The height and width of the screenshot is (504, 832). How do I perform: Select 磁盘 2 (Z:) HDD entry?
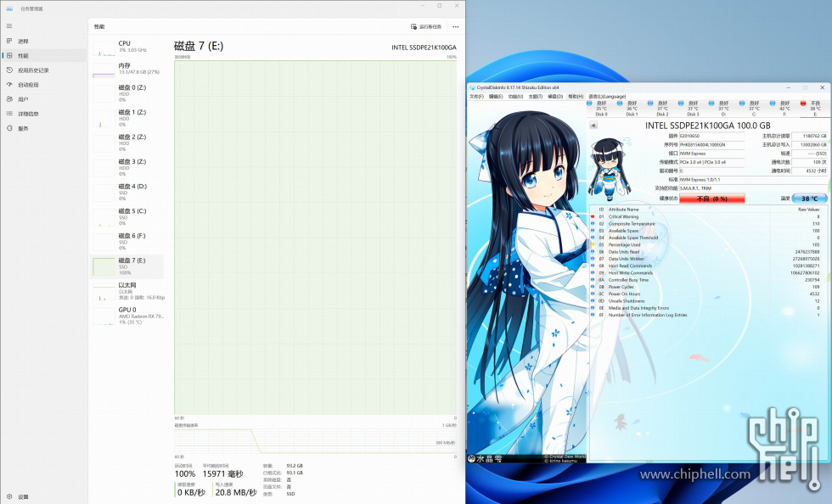(x=127, y=143)
